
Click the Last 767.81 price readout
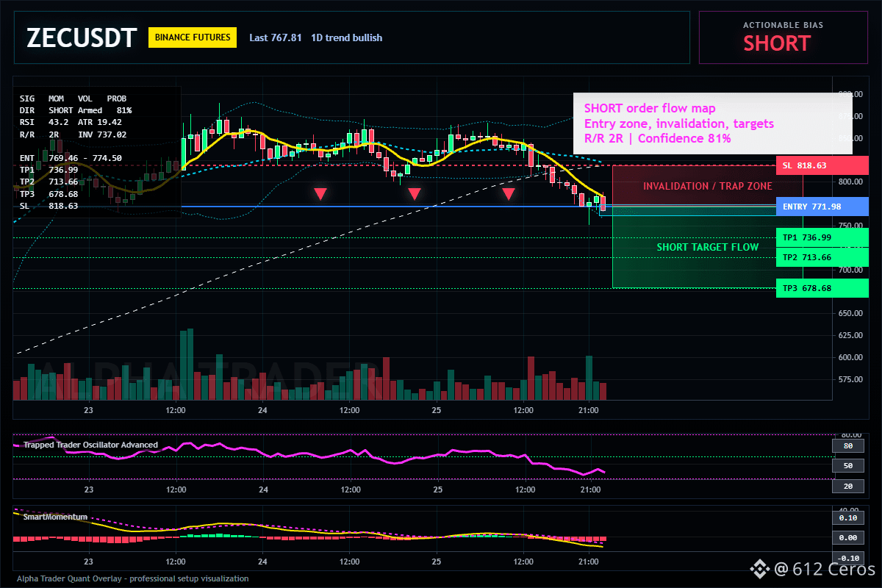point(276,37)
